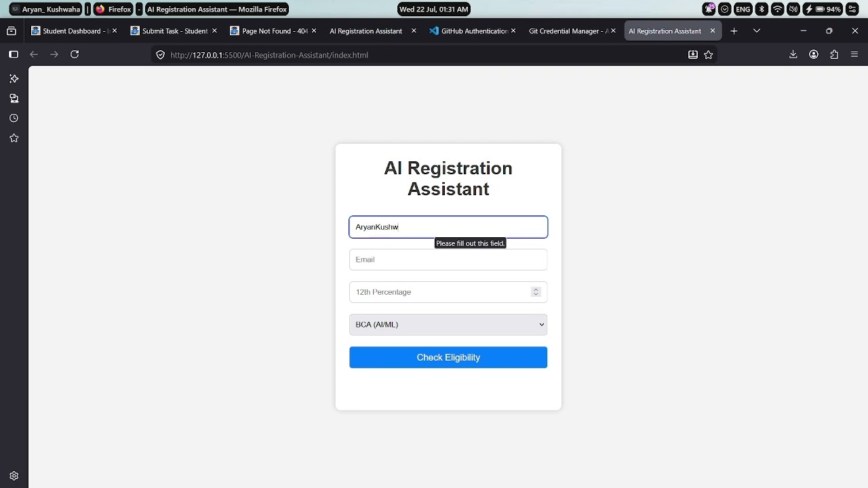Open the Downloads panel
Viewport: 868px width, 488px height.
click(x=793, y=54)
